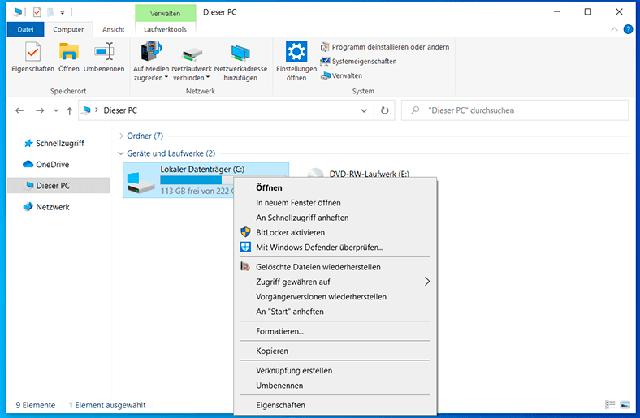Click the Lokaler Datenträger (C:) drive icon

point(140,183)
